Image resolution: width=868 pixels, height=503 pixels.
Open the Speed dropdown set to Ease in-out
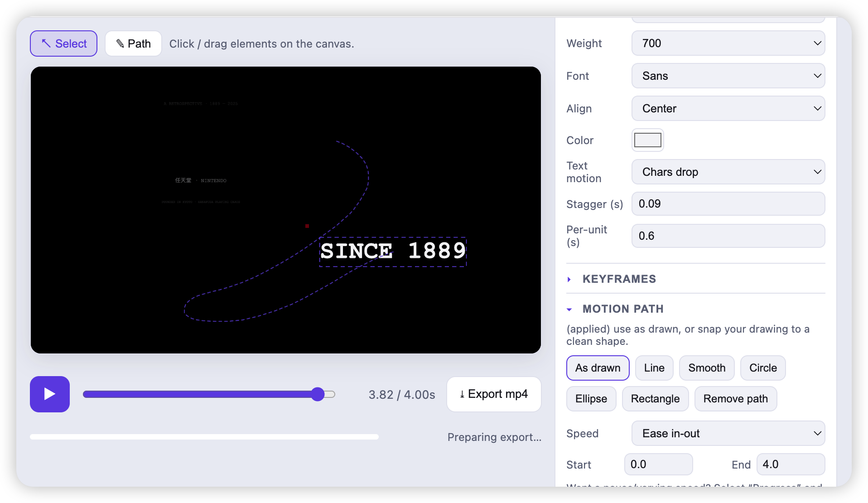tap(728, 433)
